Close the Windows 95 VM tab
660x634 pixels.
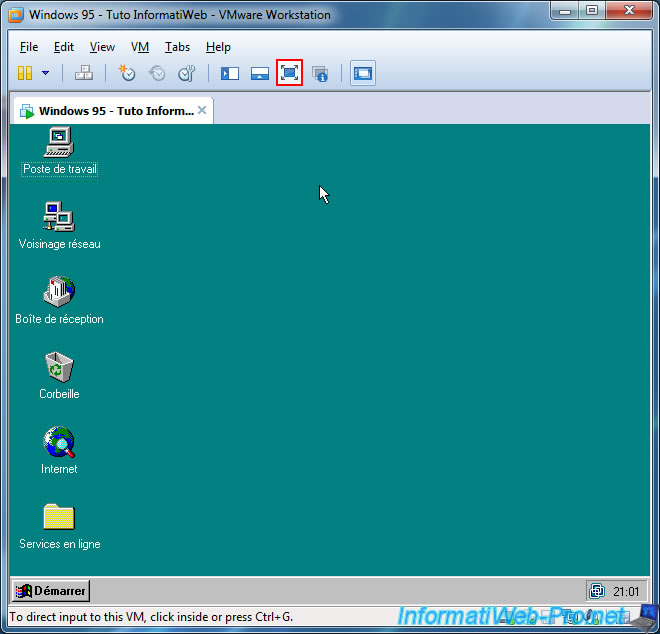[x=202, y=110]
